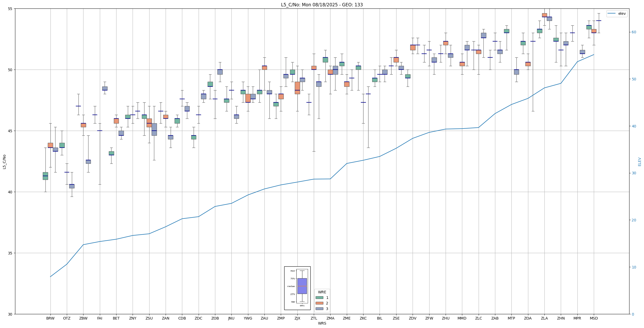Click the MSD station tick label
644x328 pixels.
[x=594, y=318]
